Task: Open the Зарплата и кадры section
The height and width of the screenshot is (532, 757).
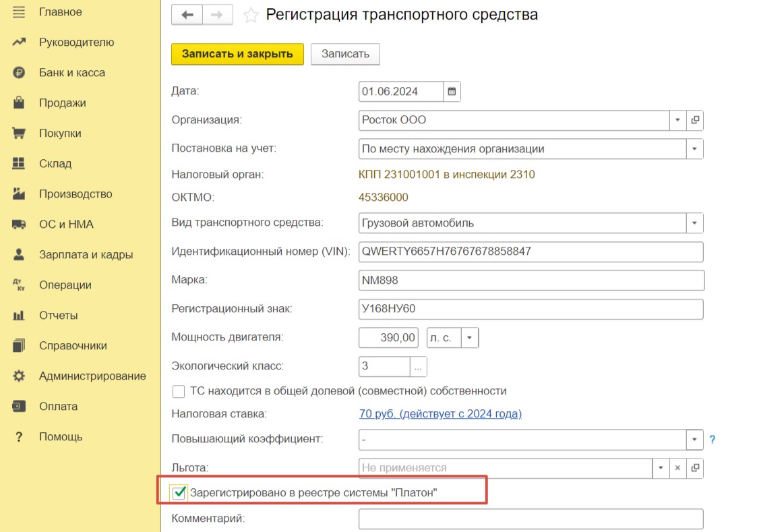Action: [x=86, y=255]
